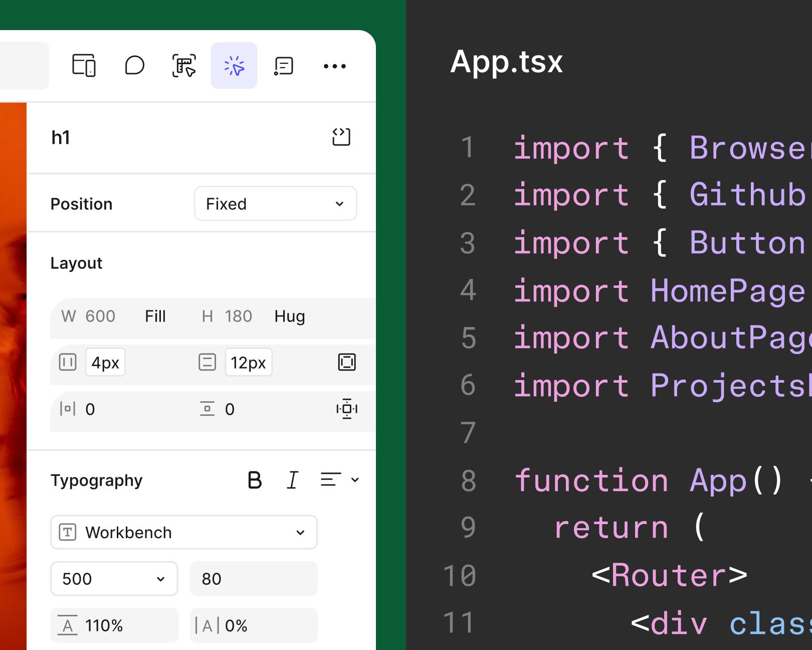Click line number 1 in the editor
This screenshot has width=812, height=650.
(x=467, y=147)
